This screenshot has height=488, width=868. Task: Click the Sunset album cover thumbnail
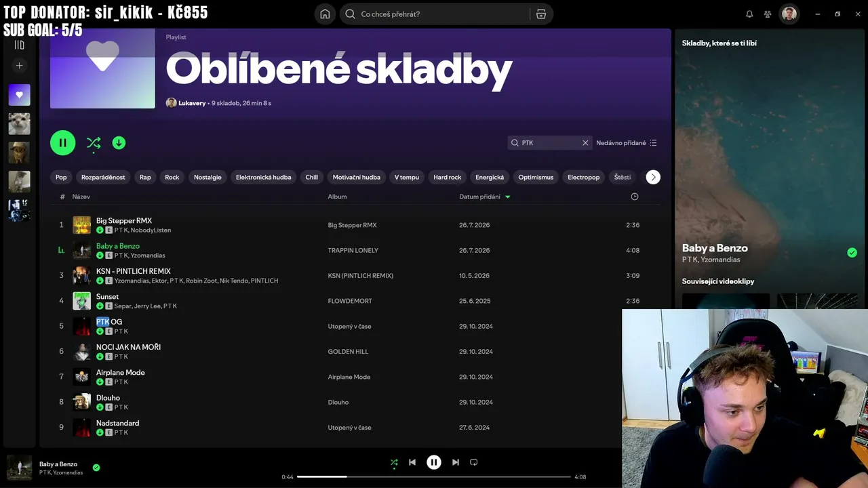(x=82, y=301)
